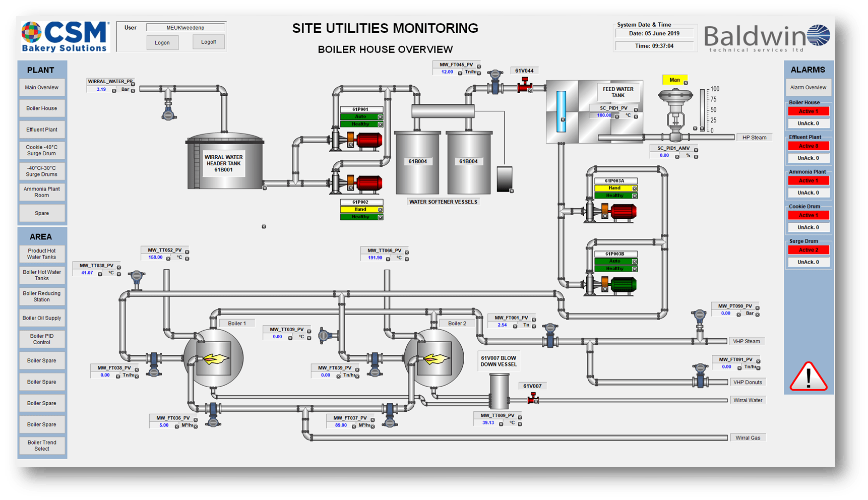Click brine tank next to softener vessels
The height and width of the screenshot is (500, 868).
505,179
